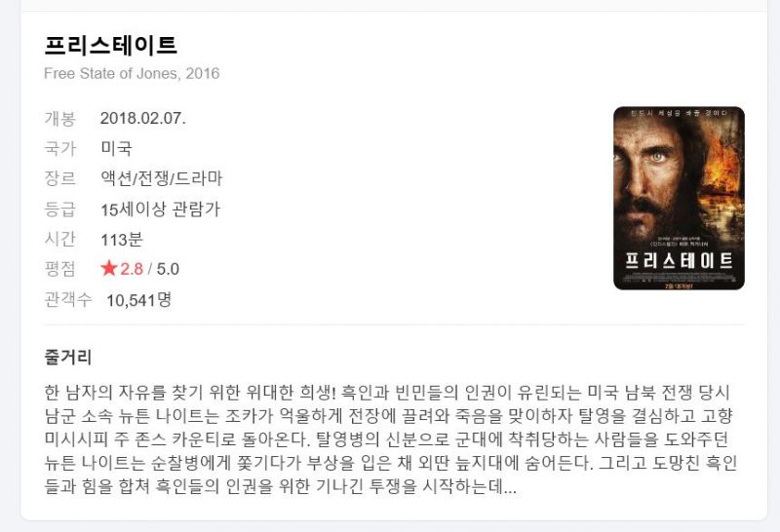
Task: Open the 프리스테이트 movie poster thumbnail
Action: [679, 198]
